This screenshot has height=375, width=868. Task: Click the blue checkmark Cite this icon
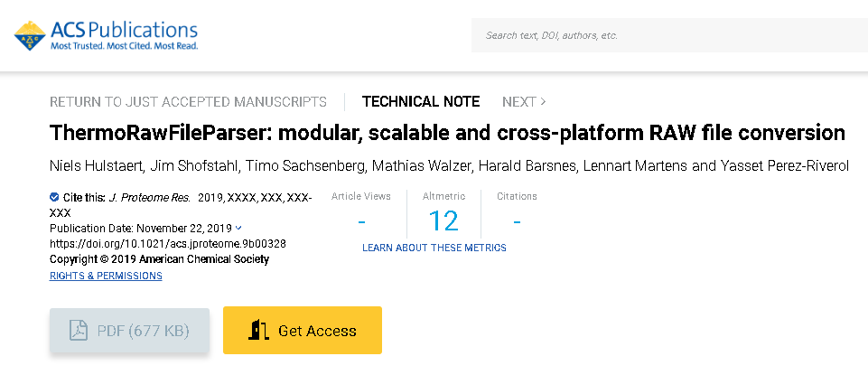coord(54,196)
